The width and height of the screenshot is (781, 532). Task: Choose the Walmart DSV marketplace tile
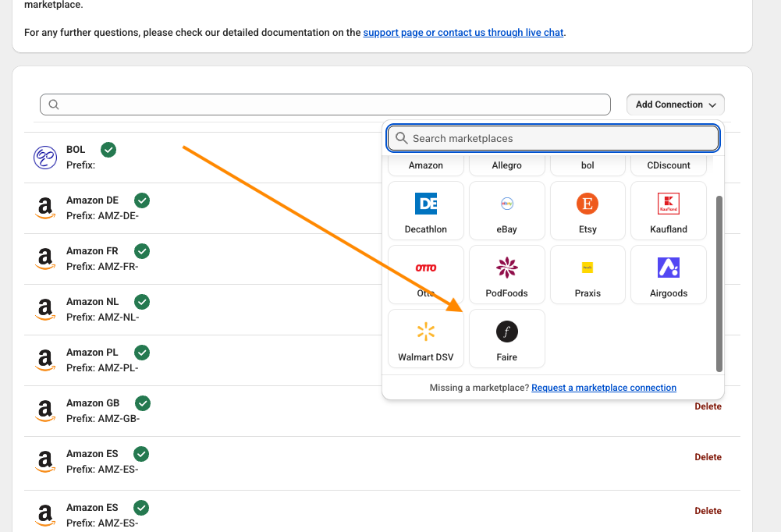pyautogui.click(x=426, y=339)
